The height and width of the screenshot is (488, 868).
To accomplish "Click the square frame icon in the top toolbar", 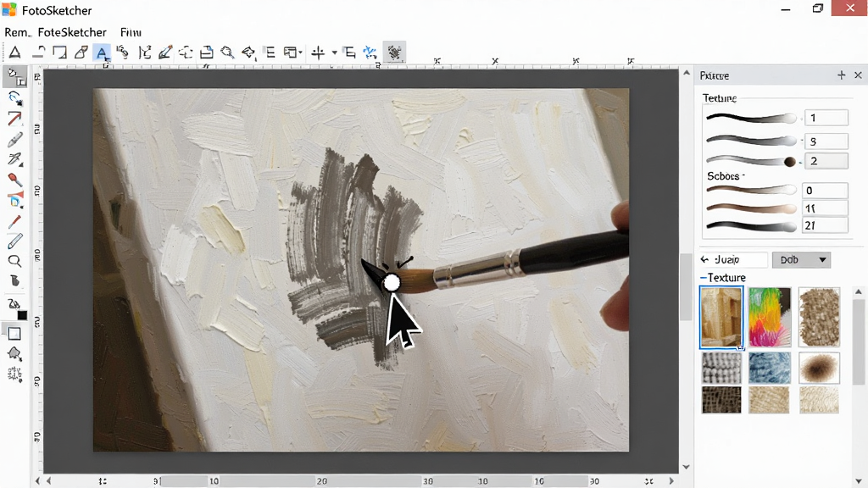I will click(x=59, y=53).
